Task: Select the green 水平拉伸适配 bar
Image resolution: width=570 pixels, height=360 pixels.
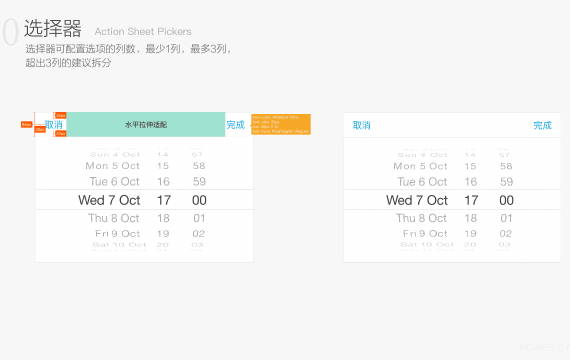Action: (146, 124)
